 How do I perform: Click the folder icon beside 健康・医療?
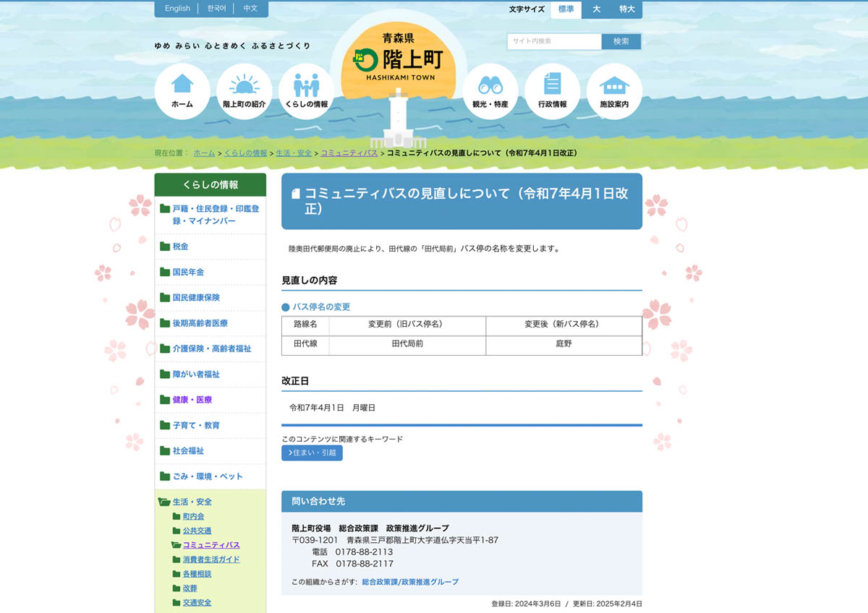point(165,400)
